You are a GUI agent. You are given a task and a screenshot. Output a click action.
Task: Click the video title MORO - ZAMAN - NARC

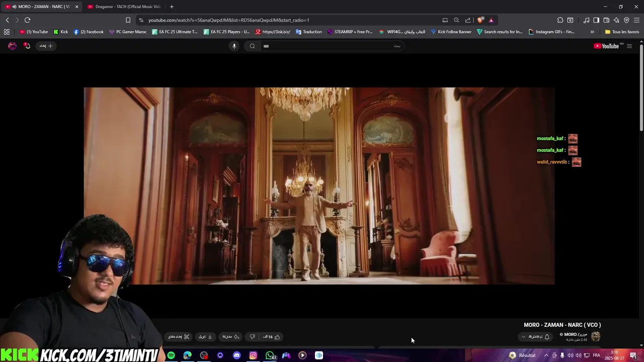[562, 325]
